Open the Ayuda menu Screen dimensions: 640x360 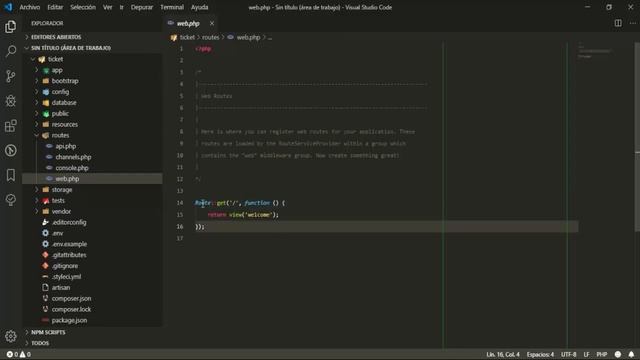tap(200, 7)
